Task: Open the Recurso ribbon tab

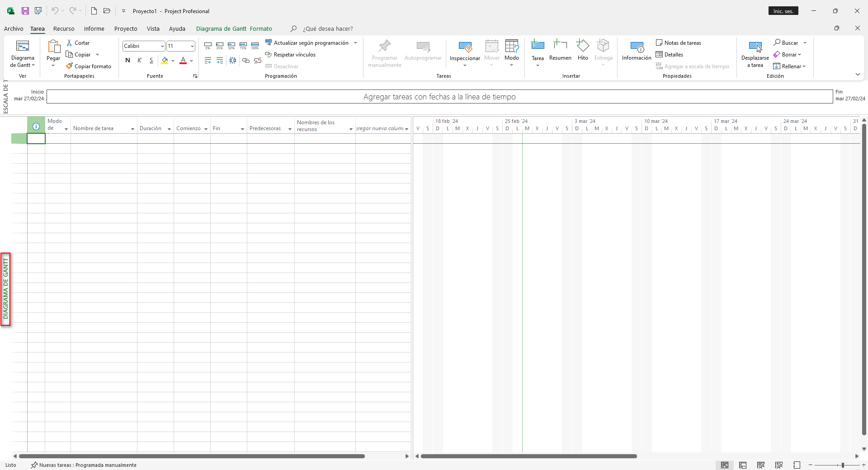Action: [x=64, y=28]
